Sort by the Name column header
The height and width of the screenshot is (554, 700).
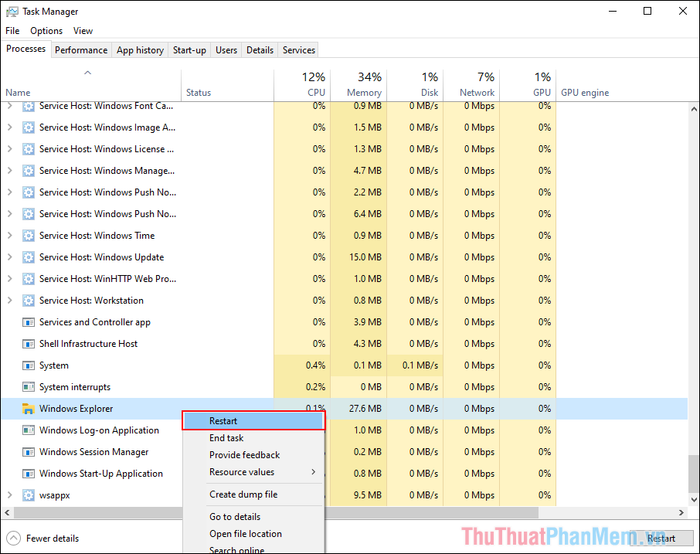click(x=92, y=85)
